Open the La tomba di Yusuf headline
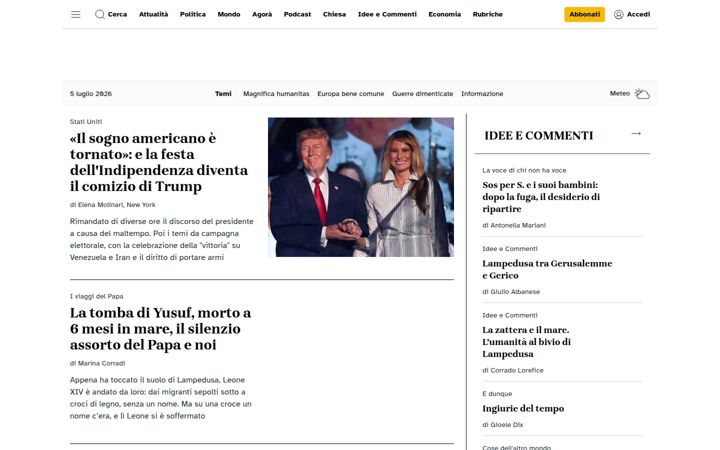Image resolution: width=720 pixels, height=450 pixels. 160,329
